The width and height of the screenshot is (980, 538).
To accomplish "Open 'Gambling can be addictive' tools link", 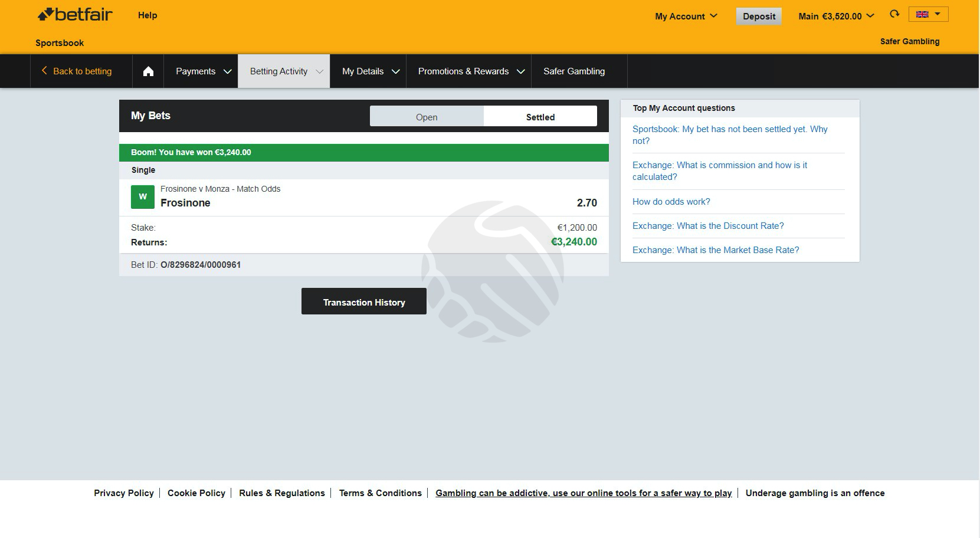I will pyautogui.click(x=584, y=493).
